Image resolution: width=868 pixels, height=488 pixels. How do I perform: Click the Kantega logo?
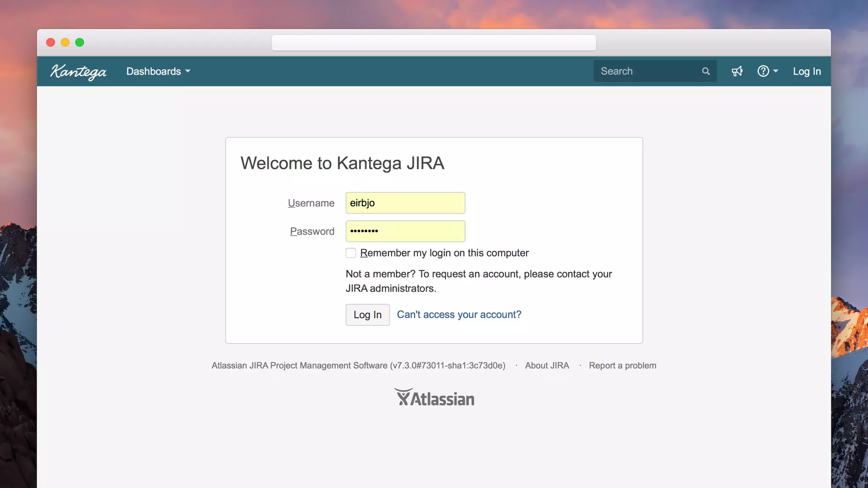pos(78,72)
